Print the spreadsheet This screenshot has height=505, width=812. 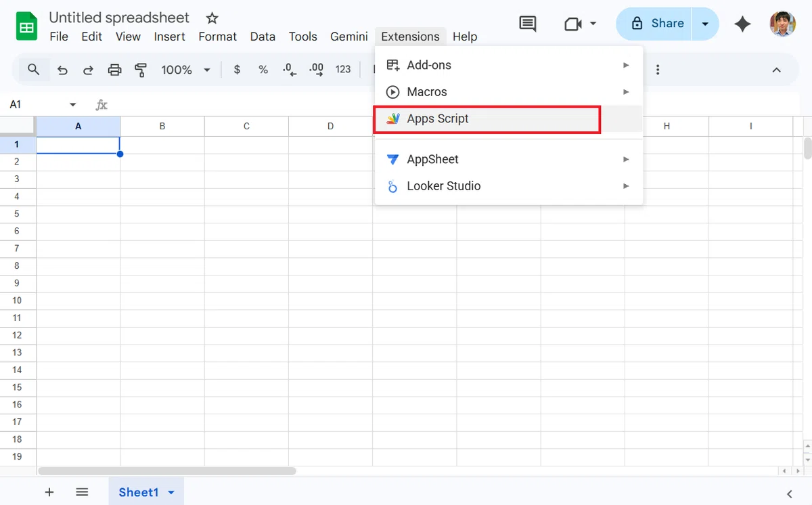pyautogui.click(x=114, y=70)
